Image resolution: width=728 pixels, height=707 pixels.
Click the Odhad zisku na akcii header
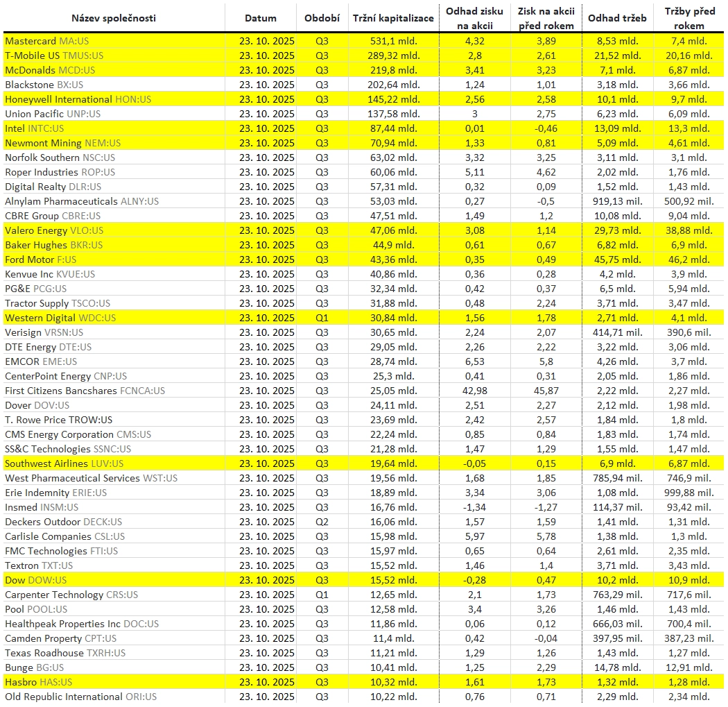474,18
